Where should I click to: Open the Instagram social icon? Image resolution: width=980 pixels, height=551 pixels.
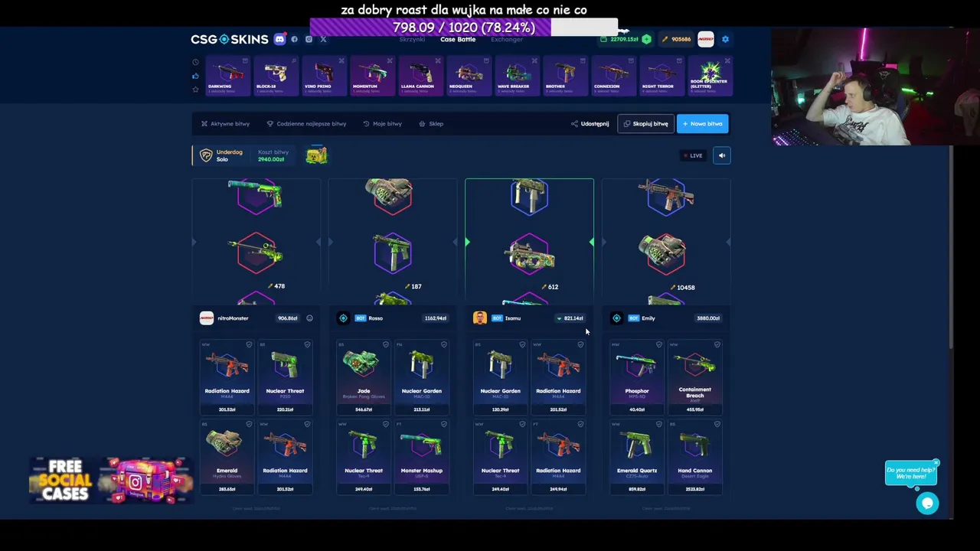[x=309, y=39]
